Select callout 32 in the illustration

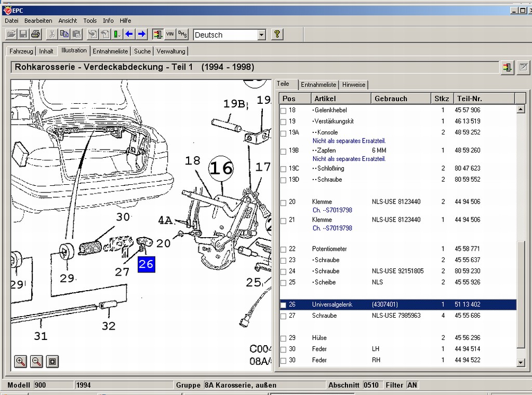pos(109,326)
